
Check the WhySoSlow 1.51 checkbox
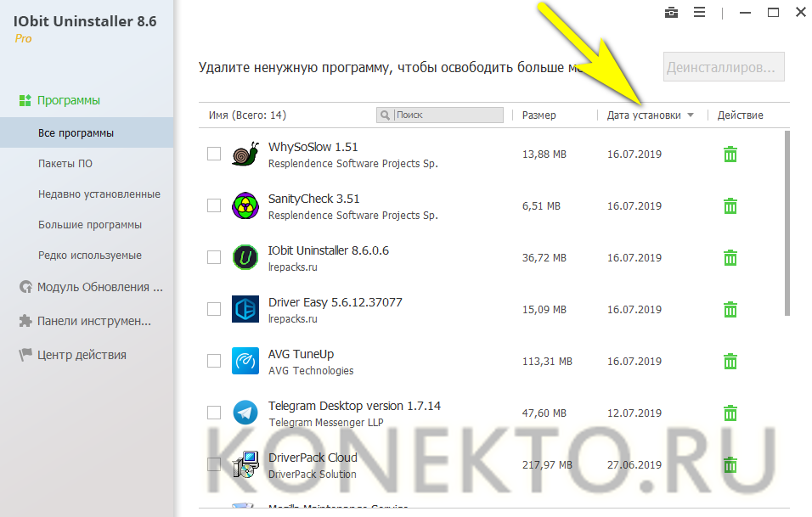coord(214,154)
